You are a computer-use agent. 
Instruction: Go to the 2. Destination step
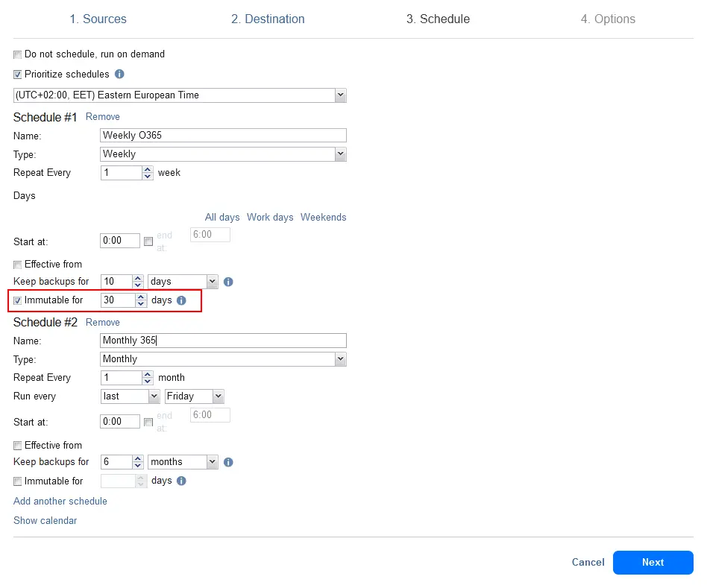tap(268, 19)
